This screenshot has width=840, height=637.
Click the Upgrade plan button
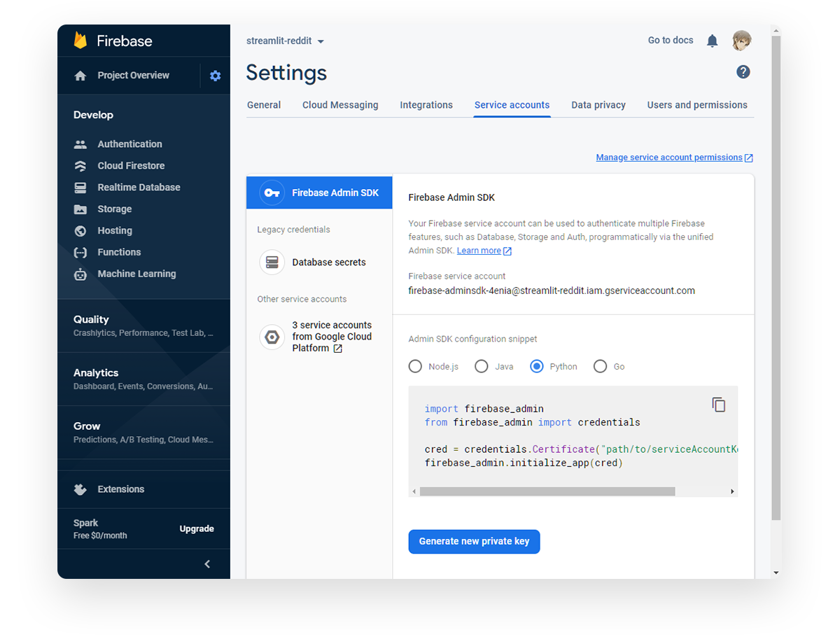click(x=197, y=529)
